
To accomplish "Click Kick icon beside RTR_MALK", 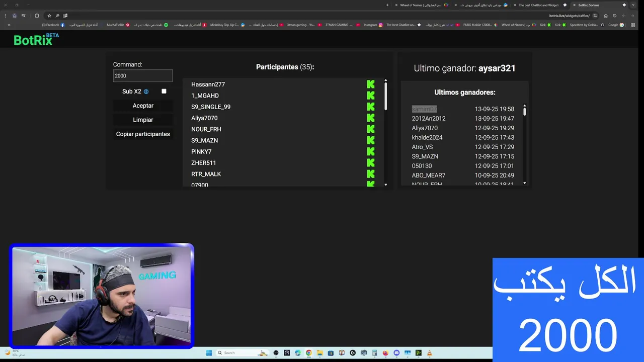I will click(371, 174).
